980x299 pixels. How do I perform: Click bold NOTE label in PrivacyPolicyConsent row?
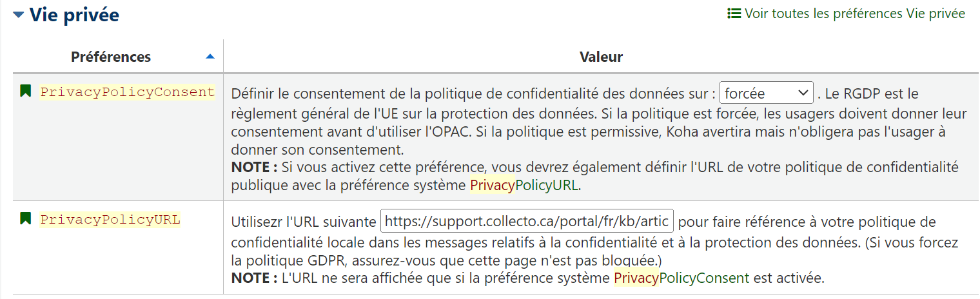coord(254,168)
